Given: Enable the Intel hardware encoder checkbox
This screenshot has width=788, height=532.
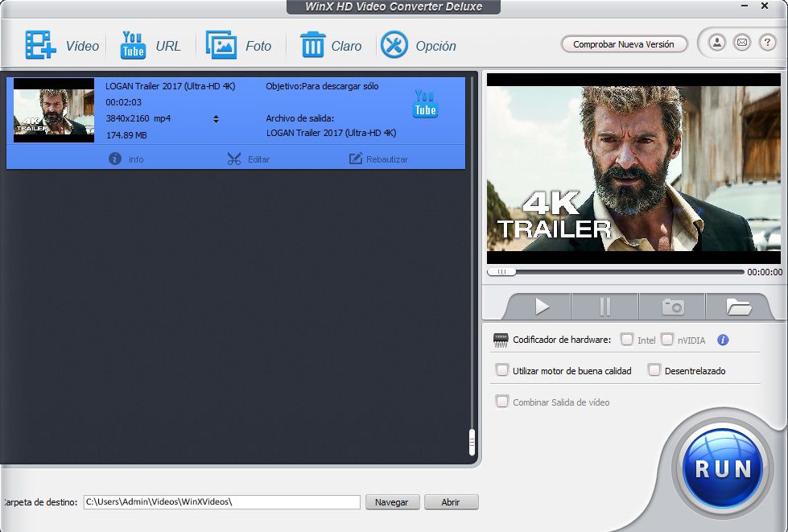Looking at the screenshot, I should point(627,340).
